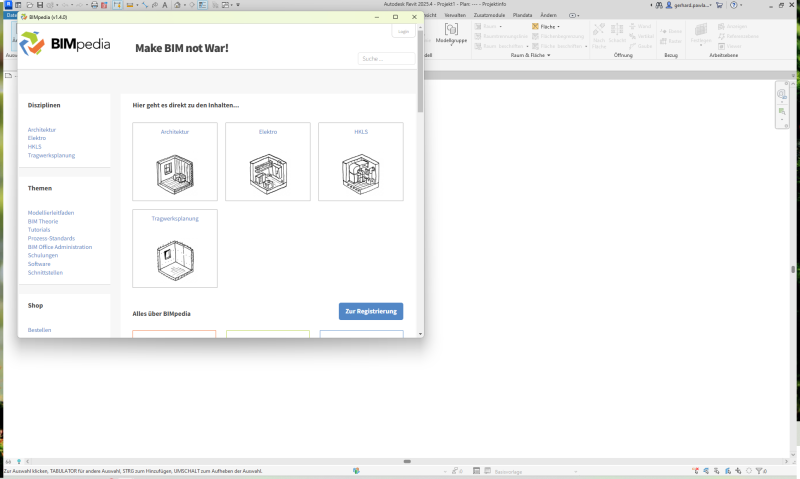800x479 pixels.
Task: Click the Zur Registrierung button
Action: [371, 311]
